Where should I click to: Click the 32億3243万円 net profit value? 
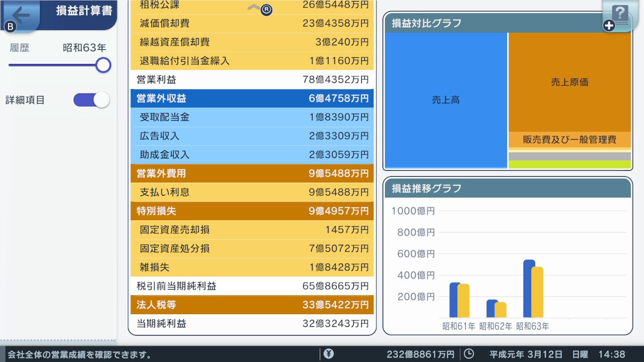point(336,323)
